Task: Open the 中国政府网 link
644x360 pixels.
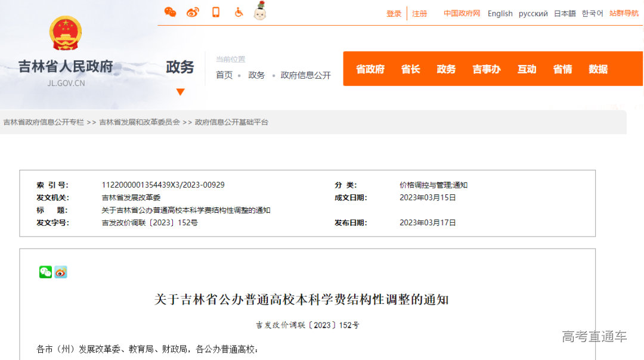Action: coord(461,13)
